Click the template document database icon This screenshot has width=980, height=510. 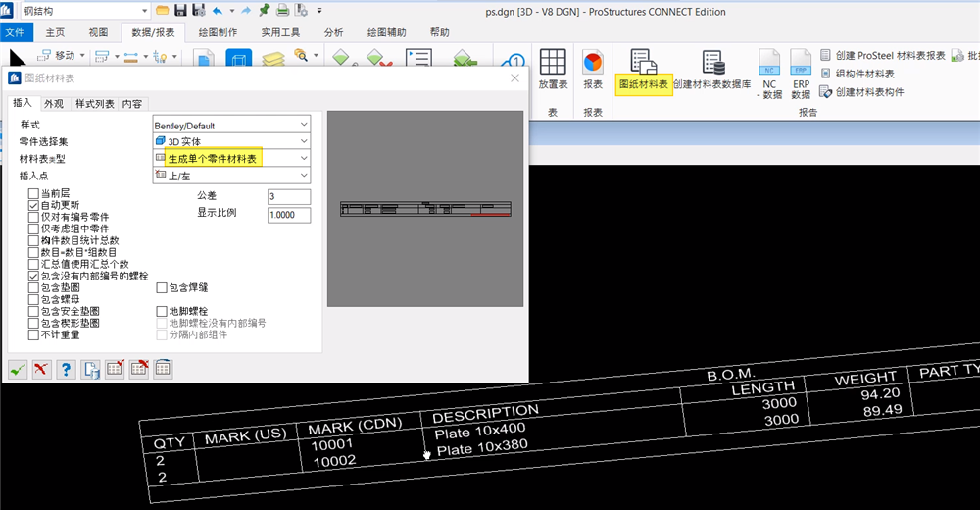pos(90,369)
